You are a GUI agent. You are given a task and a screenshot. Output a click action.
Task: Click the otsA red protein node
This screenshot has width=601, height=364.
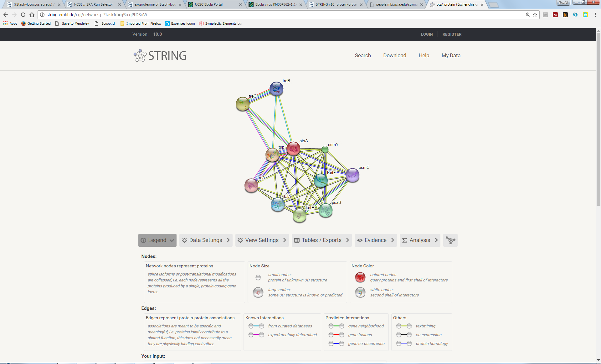pos(293,149)
